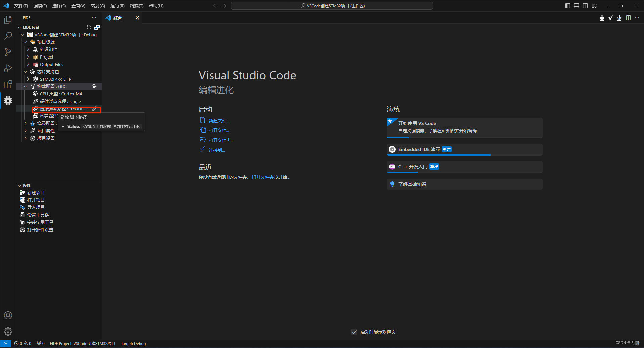The height and width of the screenshot is (348, 644).
Task: Open the 查看(V) menu
Action: [78, 6]
